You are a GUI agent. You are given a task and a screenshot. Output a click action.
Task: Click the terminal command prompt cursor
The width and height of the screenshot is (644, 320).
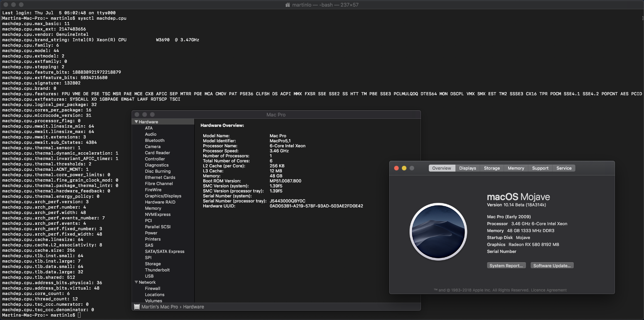pos(79,315)
